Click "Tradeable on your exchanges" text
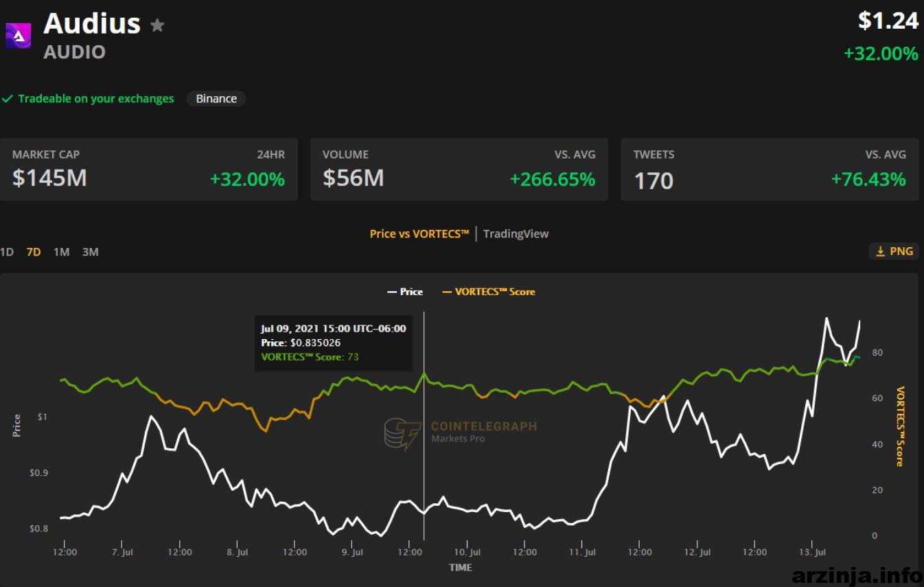 pyautogui.click(x=96, y=99)
